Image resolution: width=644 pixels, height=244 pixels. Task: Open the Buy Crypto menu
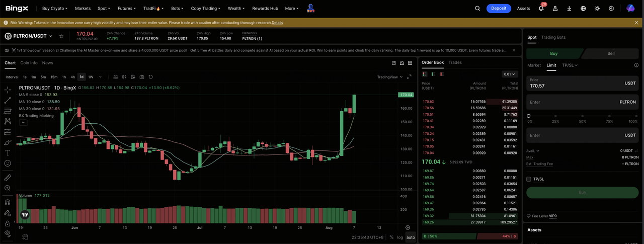[55, 9]
